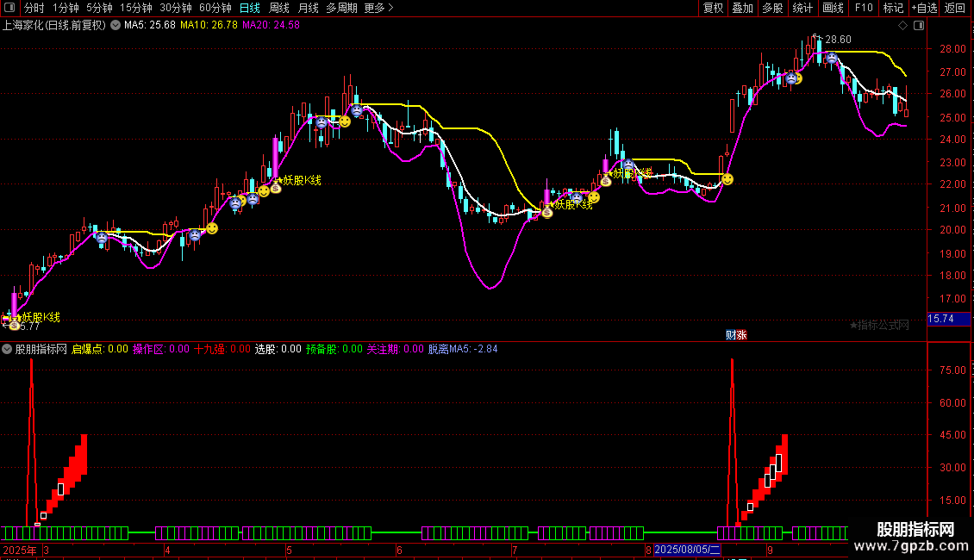Viewport: 974px width, 560px height.
Task: Click the 2025/08/05 date marker on timeline
Action: coord(687,550)
